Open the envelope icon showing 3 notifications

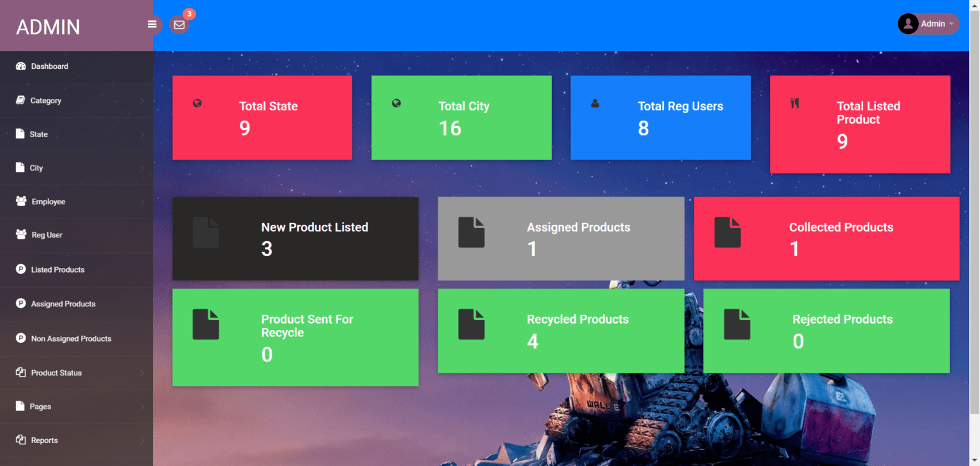click(179, 25)
